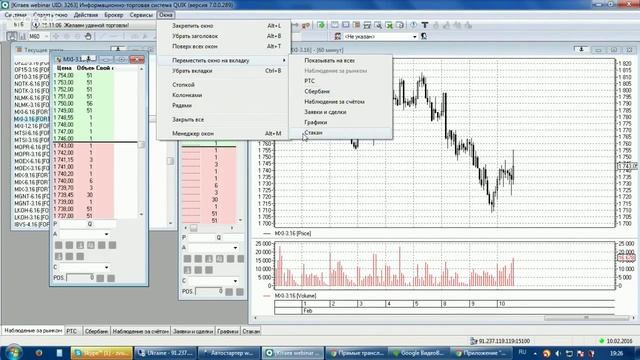
Task: Switch to Наблюдение за рынком bottom tab
Action: tap(33, 331)
